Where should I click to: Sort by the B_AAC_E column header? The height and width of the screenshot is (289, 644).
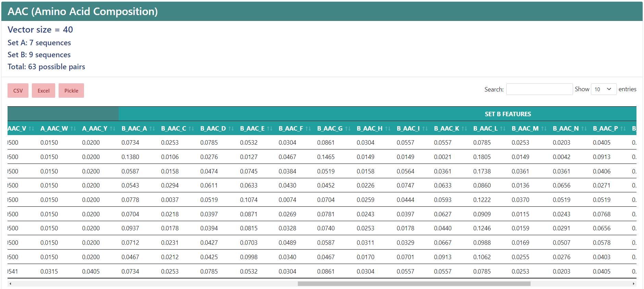(x=252, y=129)
